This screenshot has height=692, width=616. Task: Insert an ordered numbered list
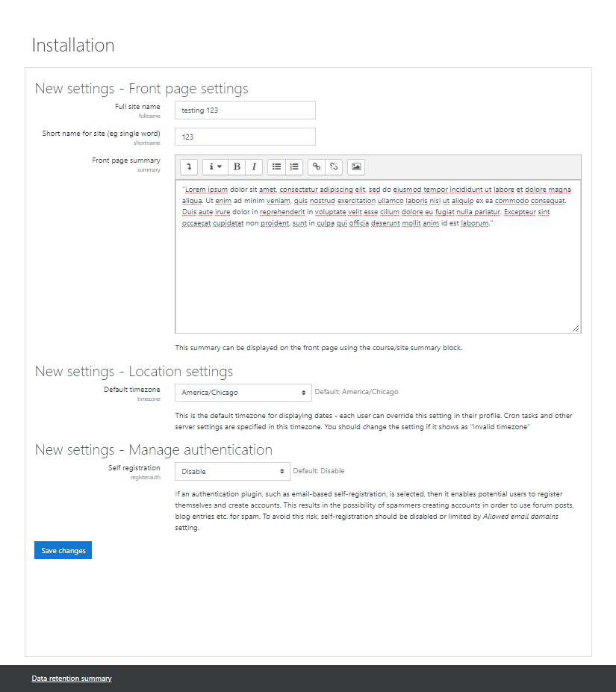click(x=294, y=166)
